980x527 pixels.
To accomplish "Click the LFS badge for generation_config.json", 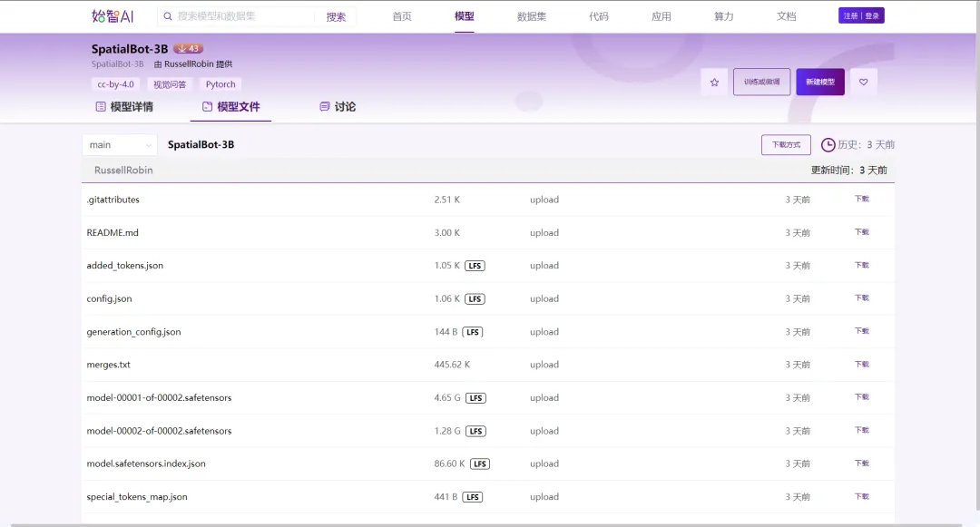I will pos(473,332).
